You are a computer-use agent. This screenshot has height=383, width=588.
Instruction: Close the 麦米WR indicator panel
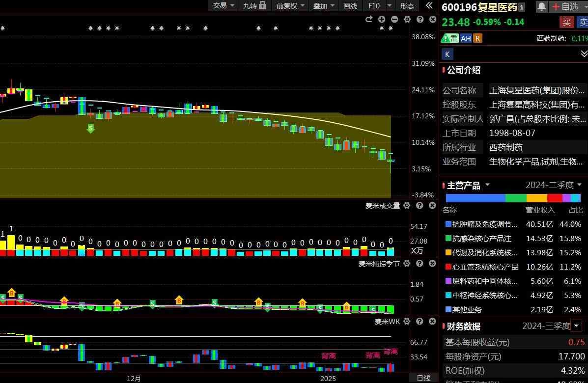432,322
